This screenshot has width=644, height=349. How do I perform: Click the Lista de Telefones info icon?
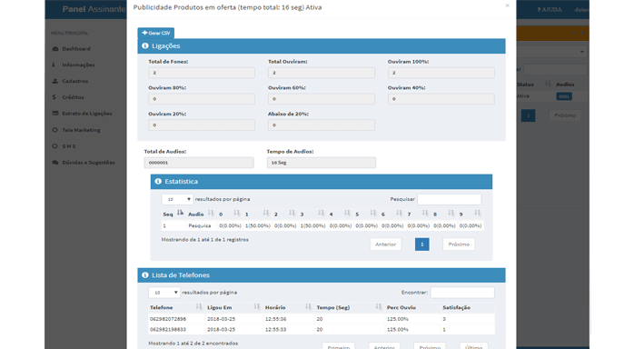[x=145, y=275]
